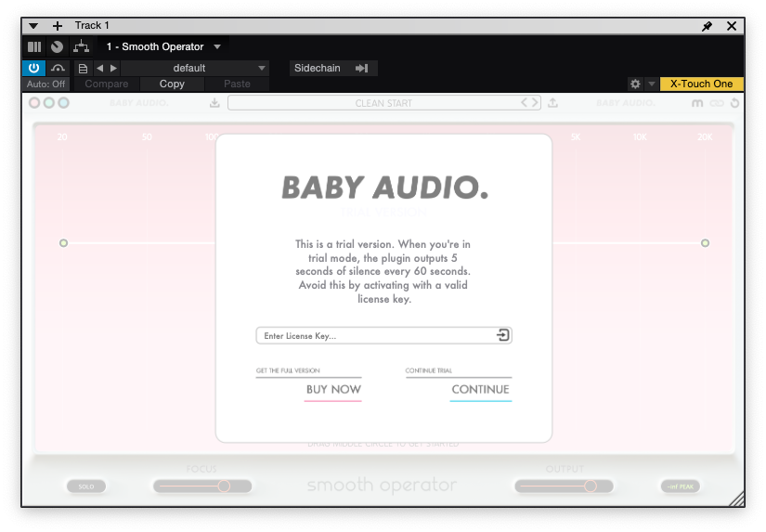Screen dimensions: 766x532
Task: Click the Copy button
Action: pos(172,84)
